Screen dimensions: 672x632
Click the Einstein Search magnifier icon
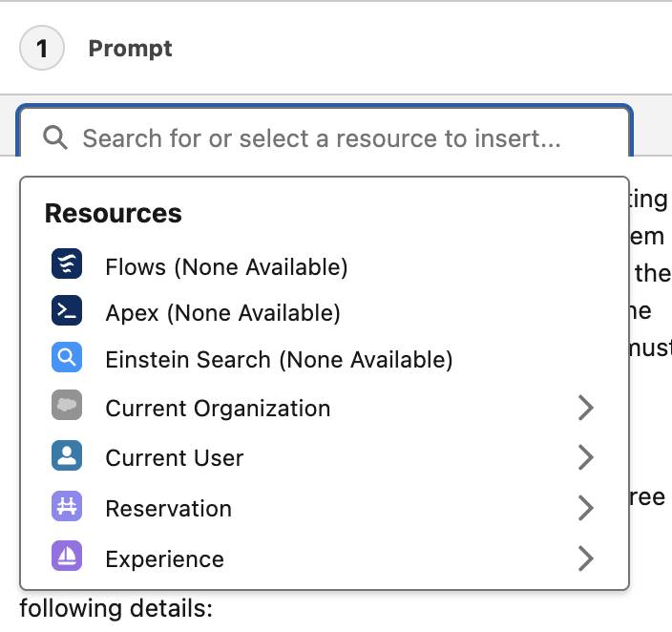[67, 357]
